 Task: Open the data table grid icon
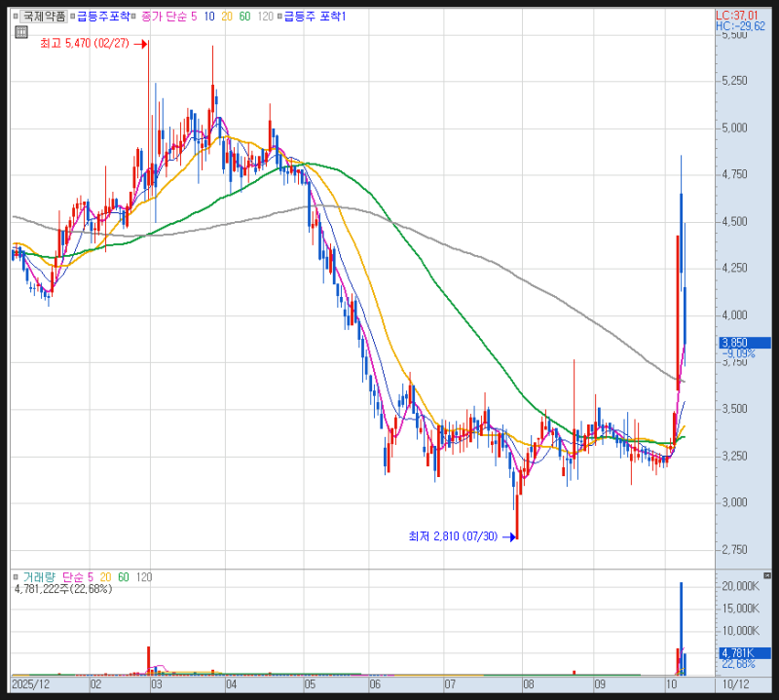(20, 32)
